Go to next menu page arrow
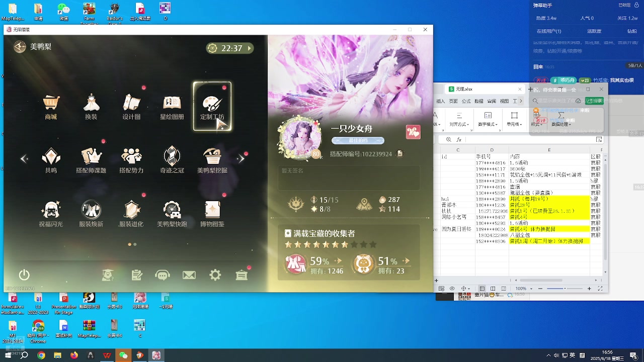 coord(241,159)
